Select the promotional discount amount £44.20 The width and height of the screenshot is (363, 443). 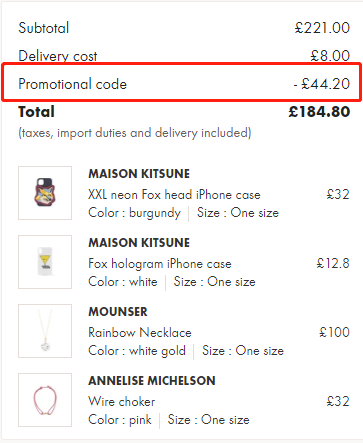[322, 84]
